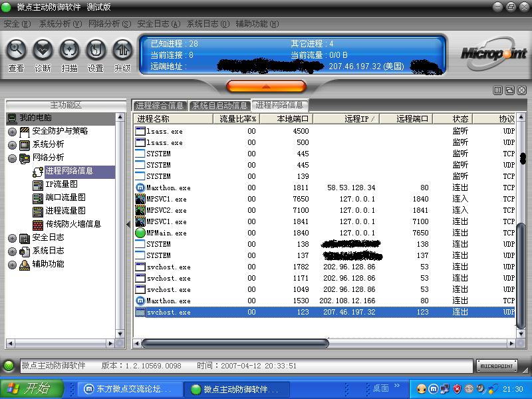
Task: Sort by 远程端口 column header
Action: point(406,119)
